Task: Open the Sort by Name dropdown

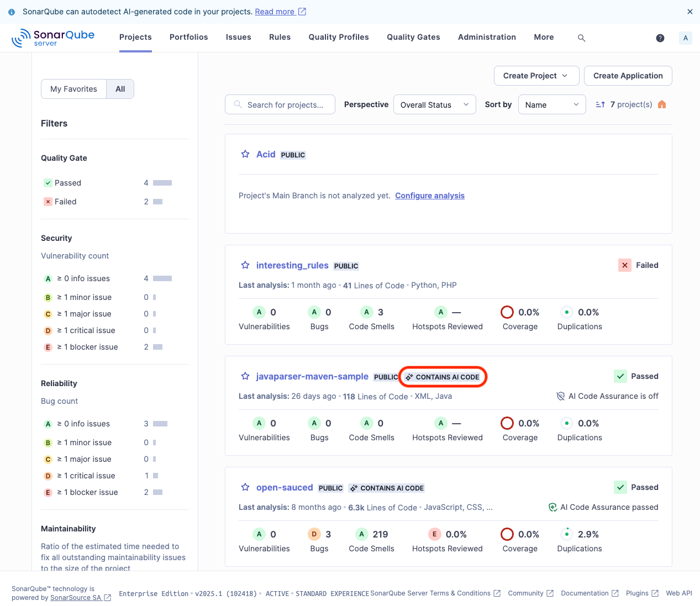Action: click(551, 104)
